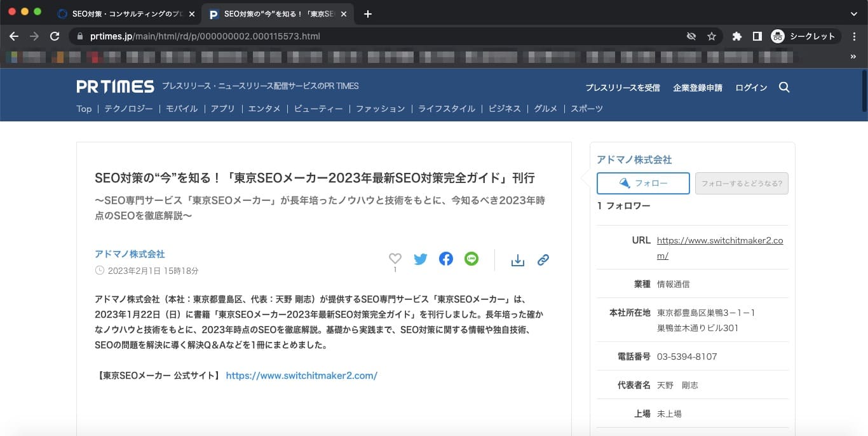This screenshot has height=436, width=868.
Task: Click the browser back arrow
Action: pyautogui.click(x=14, y=36)
